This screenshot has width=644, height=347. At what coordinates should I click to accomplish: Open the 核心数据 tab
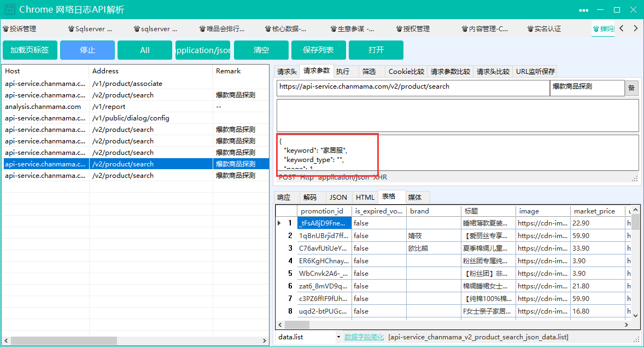[286, 29]
